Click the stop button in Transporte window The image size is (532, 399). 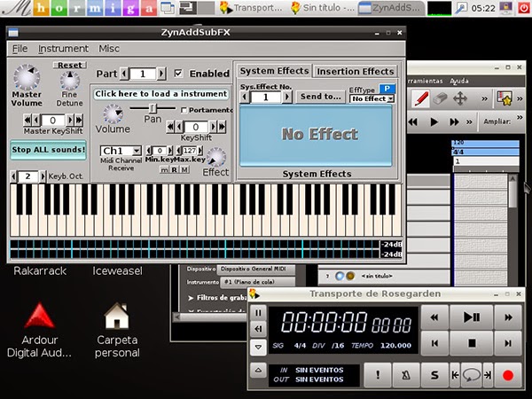(x=471, y=342)
